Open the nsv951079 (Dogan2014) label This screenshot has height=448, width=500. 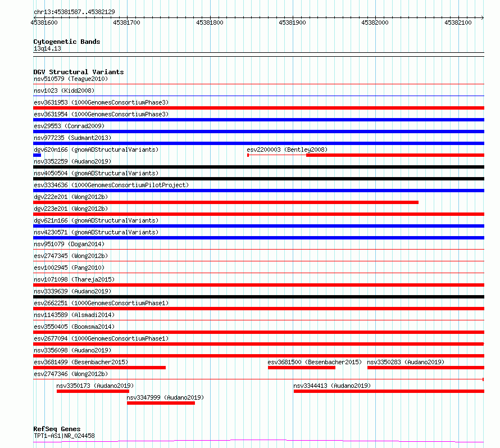pyautogui.click(x=69, y=244)
